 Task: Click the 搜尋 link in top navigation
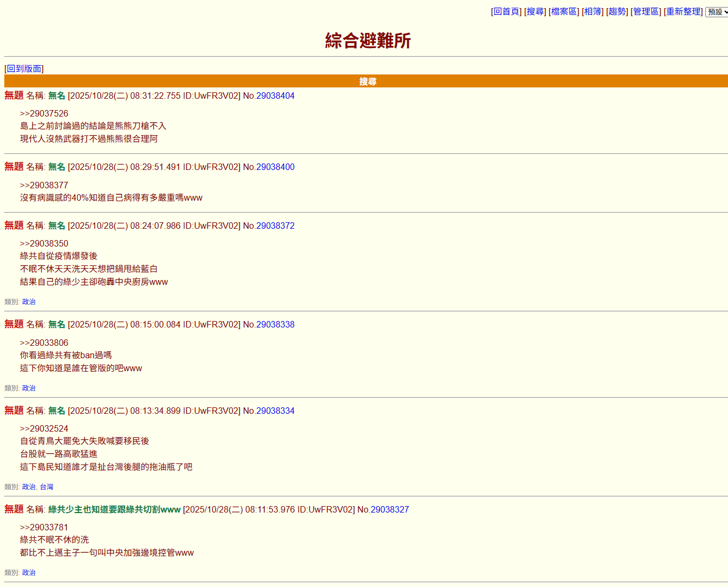[x=535, y=11]
